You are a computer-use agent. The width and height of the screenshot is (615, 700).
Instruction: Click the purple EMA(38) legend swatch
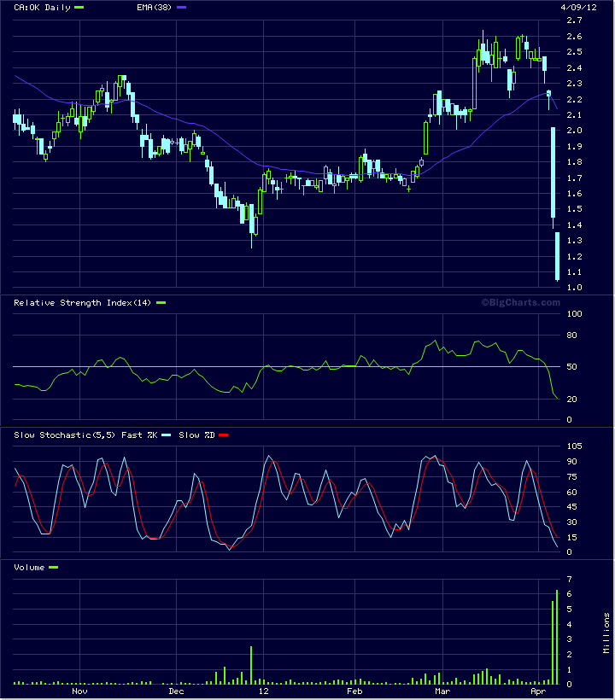pyautogui.click(x=181, y=8)
